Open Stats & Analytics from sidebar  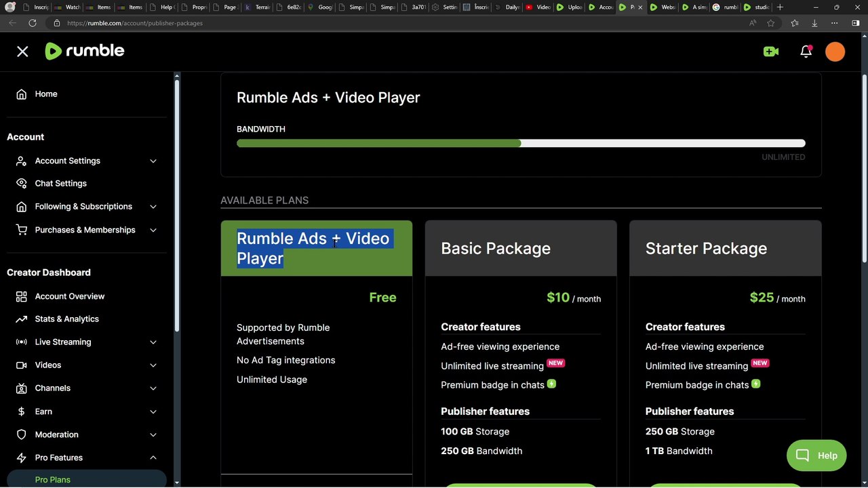pos(66,319)
